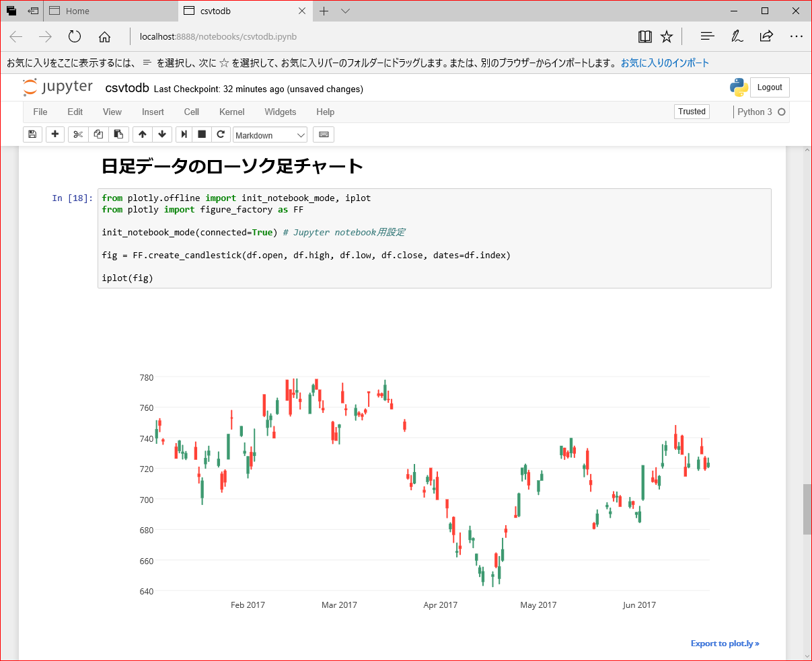Click the Python logo icon
The height and width of the screenshot is (661, 812).
tap(739, 87)
